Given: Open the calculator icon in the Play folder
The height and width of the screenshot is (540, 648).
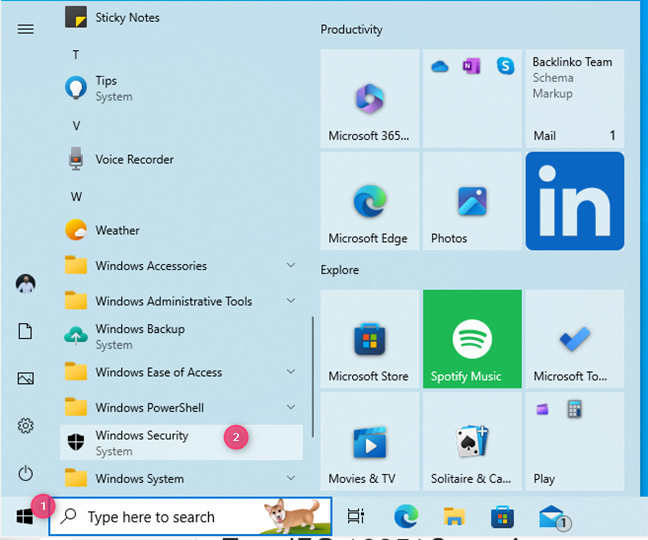Looking at the screenshot, I should tap(574, 409).
